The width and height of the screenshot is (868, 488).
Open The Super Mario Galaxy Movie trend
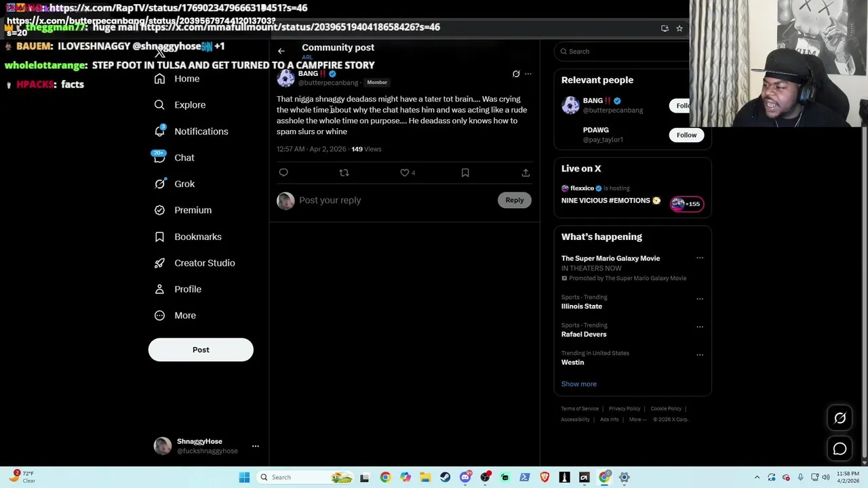coord(610,258)
